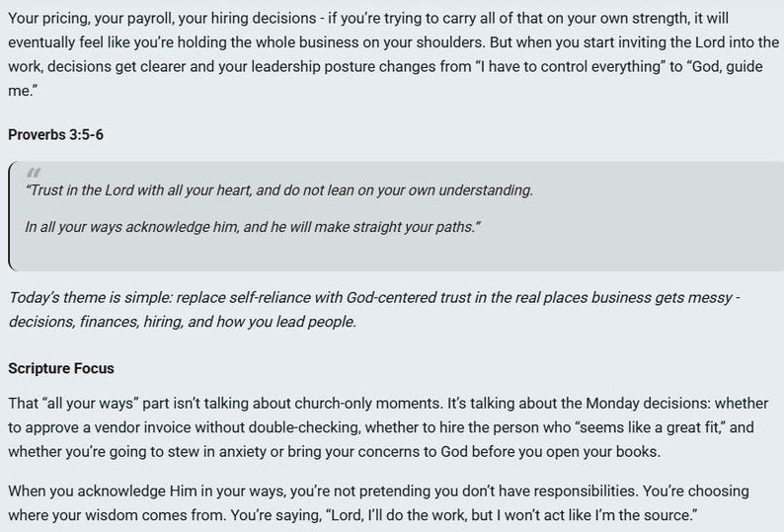This screenshot has height=532, width=784.
Task: Click the quotation mark icon in the blockquote
Action: (x=34, y=173)
